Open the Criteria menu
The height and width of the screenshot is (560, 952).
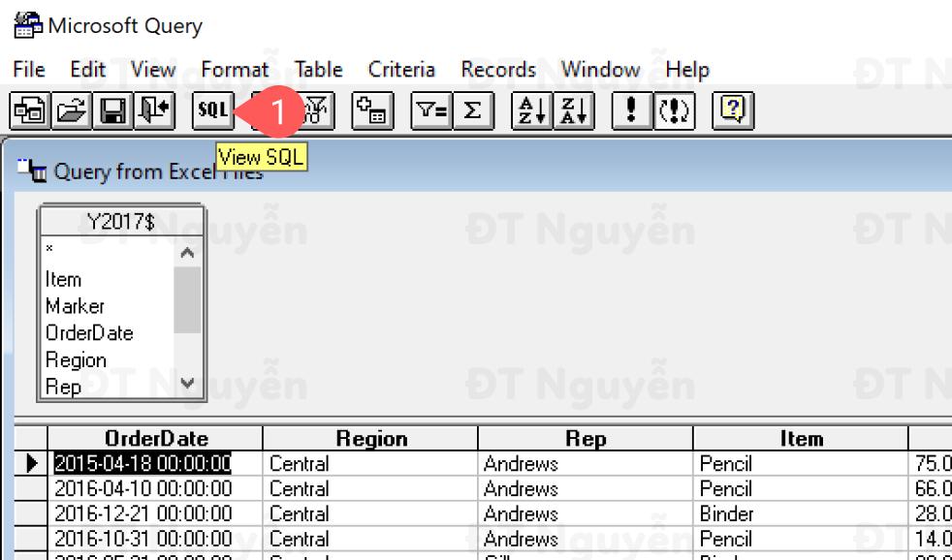(x=401, y=70)
